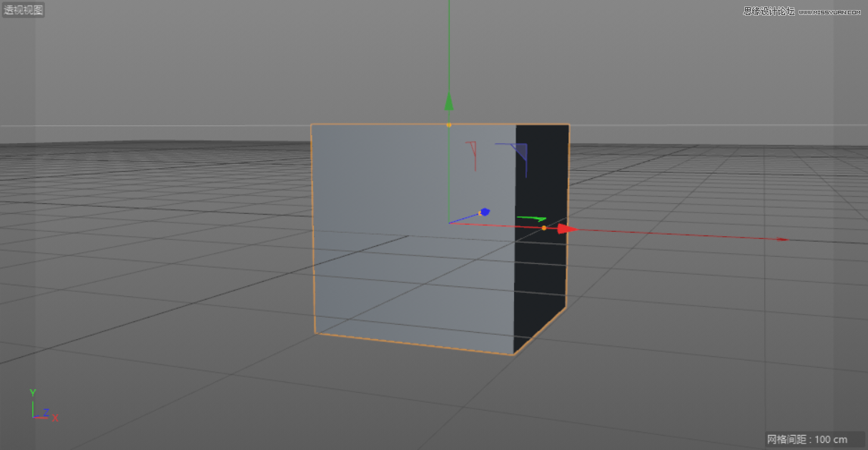Select the red X-axis arrowhead on the gizmo

pyautogui.click(x=564, y=228)
